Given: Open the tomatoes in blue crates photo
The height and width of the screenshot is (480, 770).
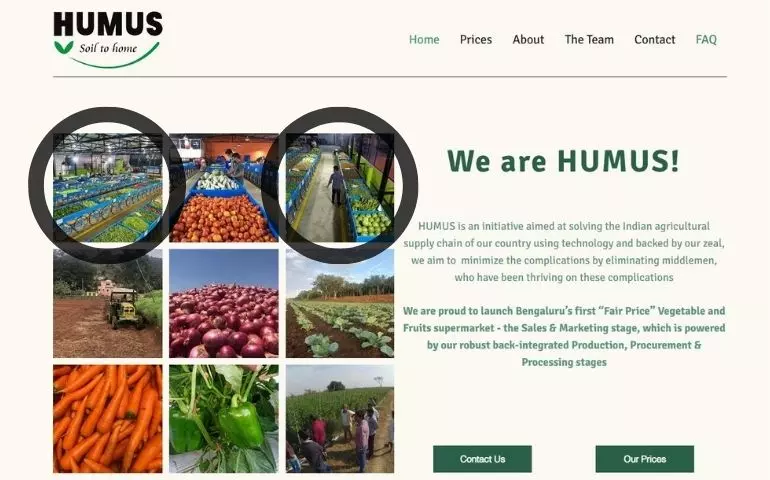Looking at the screenshot, I should pyautogui.click(x=223, y=188).
